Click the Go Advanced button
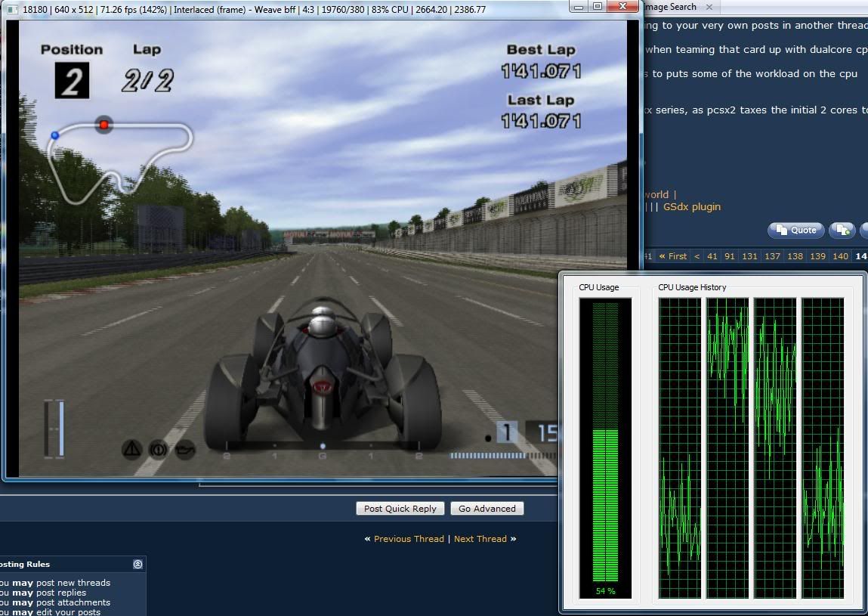Viewport: 868px width, 616px height. click(x=487, y=509)
